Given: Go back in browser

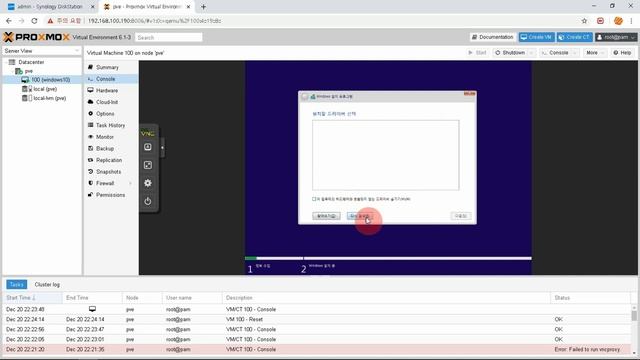Looking at the screenshot, I should 9,21.
